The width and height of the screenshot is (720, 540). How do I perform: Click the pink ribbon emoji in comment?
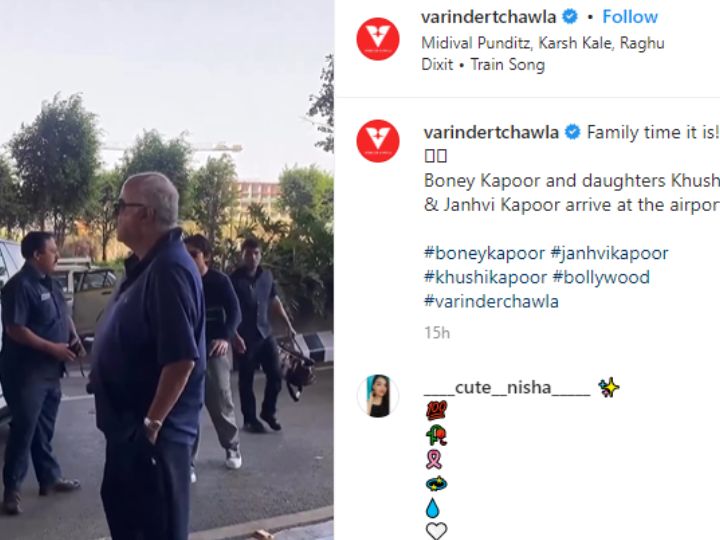(434, 459)
